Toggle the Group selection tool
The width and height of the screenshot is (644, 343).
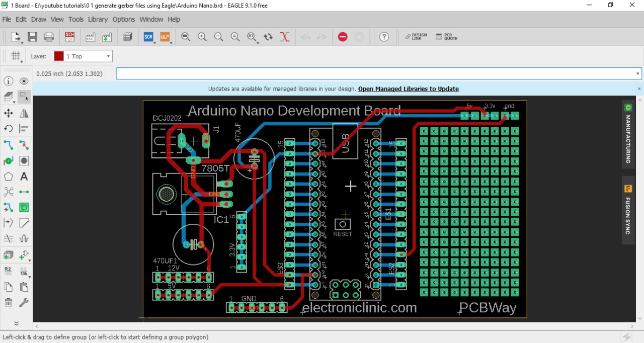24,97
